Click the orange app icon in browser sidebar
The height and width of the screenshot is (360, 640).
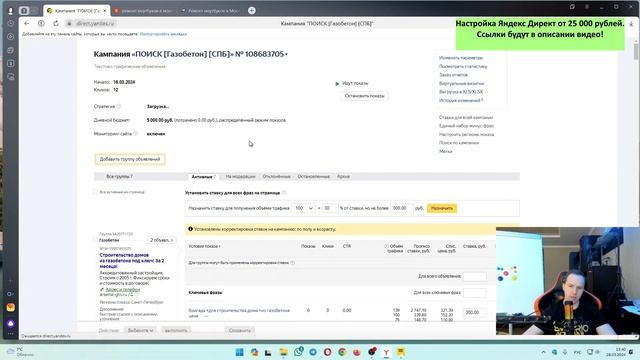point(11,307)
